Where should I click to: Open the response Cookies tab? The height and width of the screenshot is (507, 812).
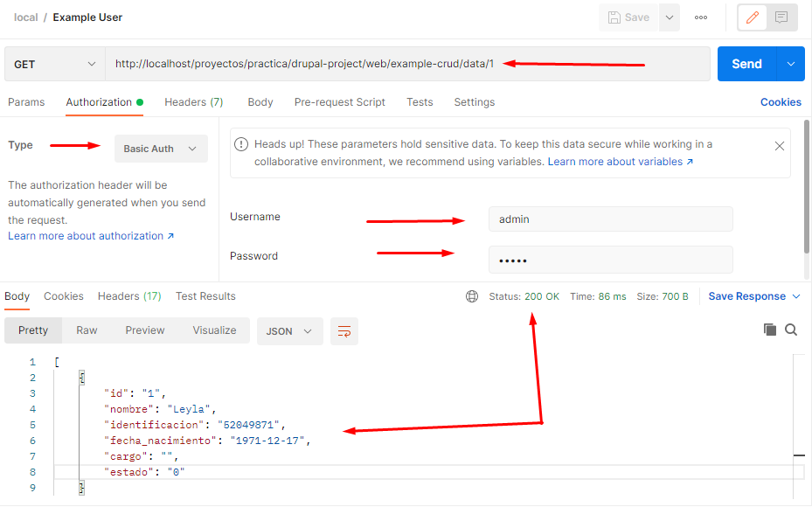(x=64, y=296)
